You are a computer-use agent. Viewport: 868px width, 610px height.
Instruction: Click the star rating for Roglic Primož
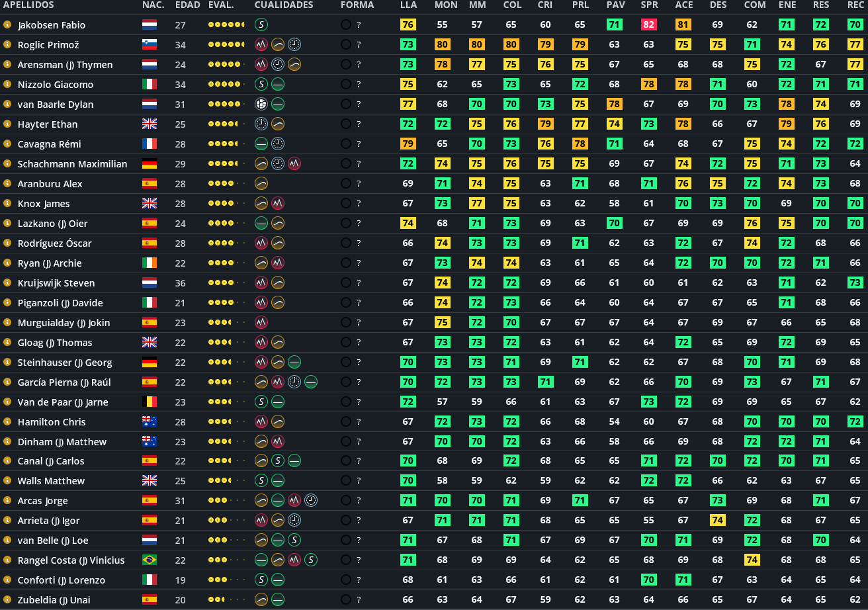coord(226,45)
